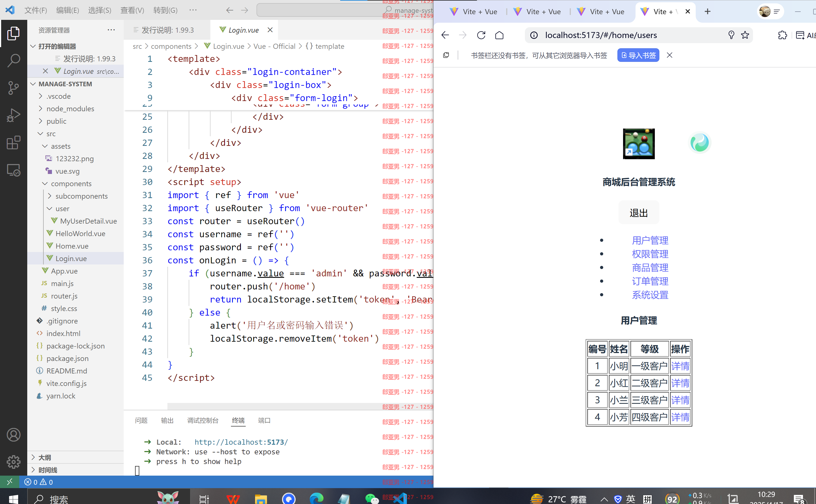Collapse the MANAGE-SYSTEM folder root
816x504 pixels.
(33, 84)
